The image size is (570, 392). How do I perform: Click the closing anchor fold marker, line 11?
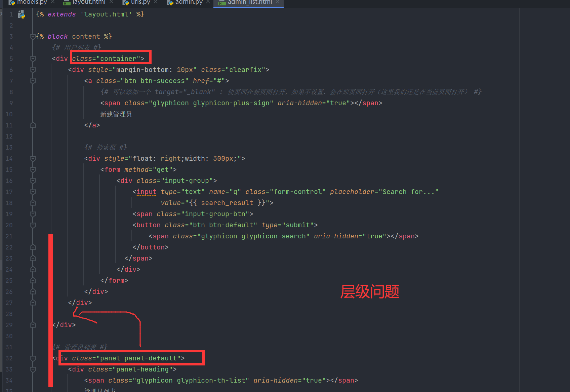[33, 125]
